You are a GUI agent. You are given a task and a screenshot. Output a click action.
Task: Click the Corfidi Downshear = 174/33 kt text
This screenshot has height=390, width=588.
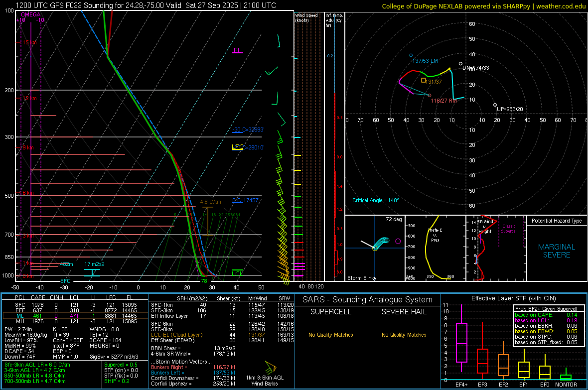point(193,378)
